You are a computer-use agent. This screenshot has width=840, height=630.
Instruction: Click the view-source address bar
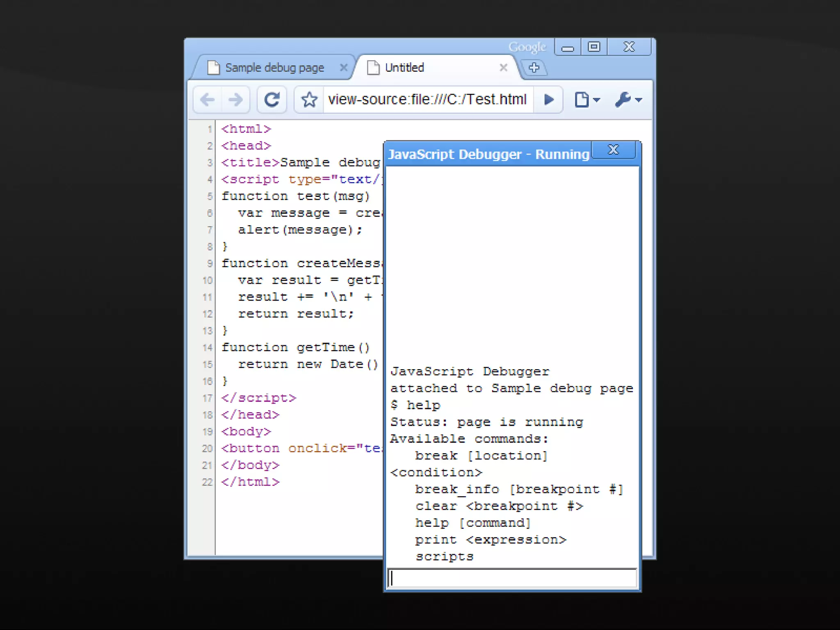pos(427,100)
